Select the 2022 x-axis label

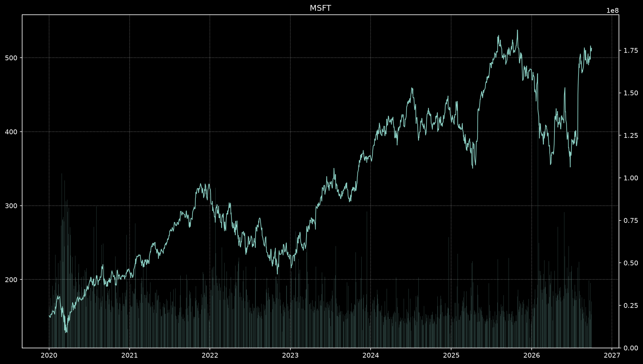point(210,355)
